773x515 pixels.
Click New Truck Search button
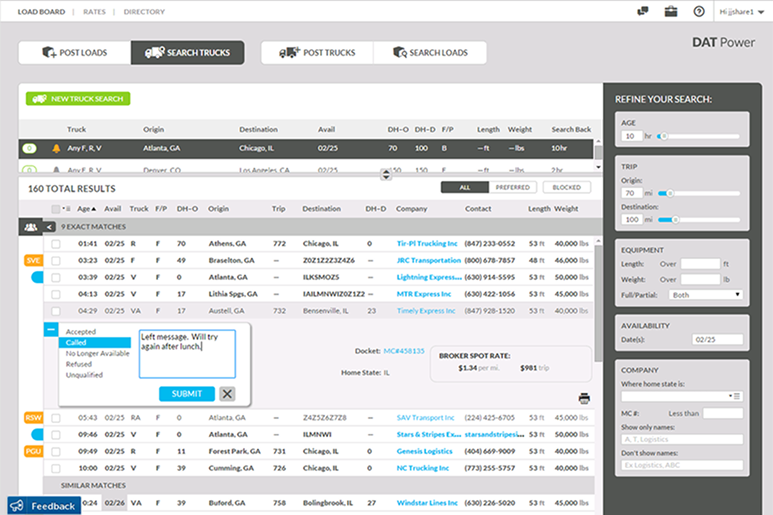78,99
